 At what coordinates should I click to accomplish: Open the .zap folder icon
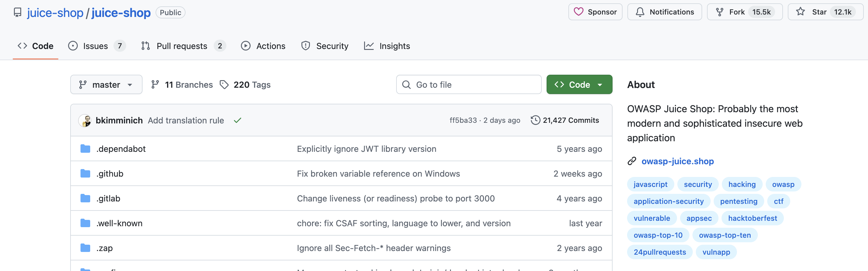[85, 248]
